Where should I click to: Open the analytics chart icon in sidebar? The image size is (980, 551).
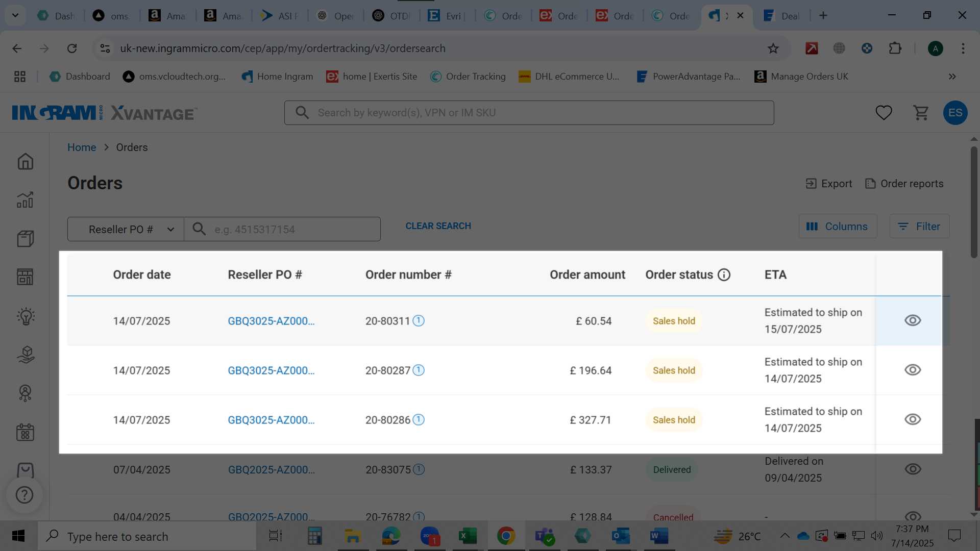(x=25, y=200)
